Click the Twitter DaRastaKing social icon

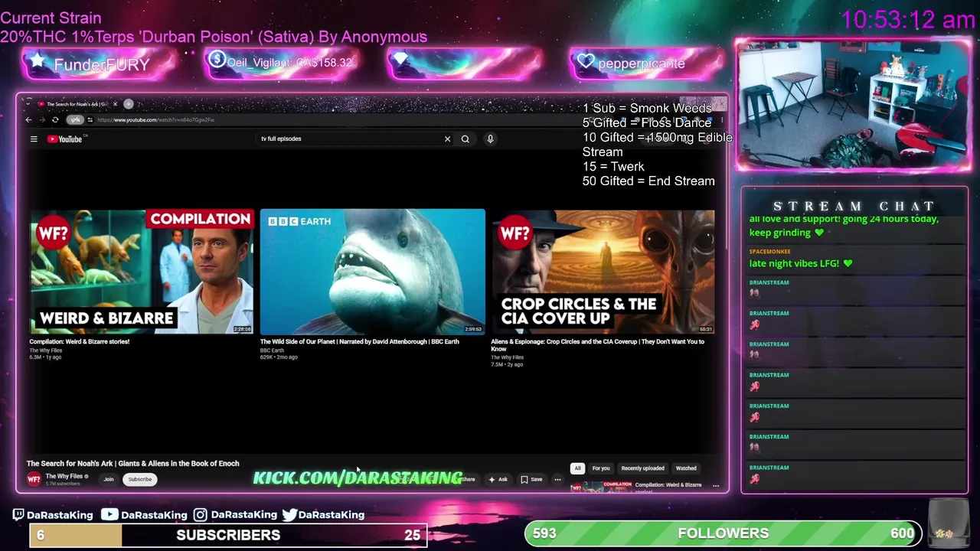pyautogui.click(x=289, y=515)
